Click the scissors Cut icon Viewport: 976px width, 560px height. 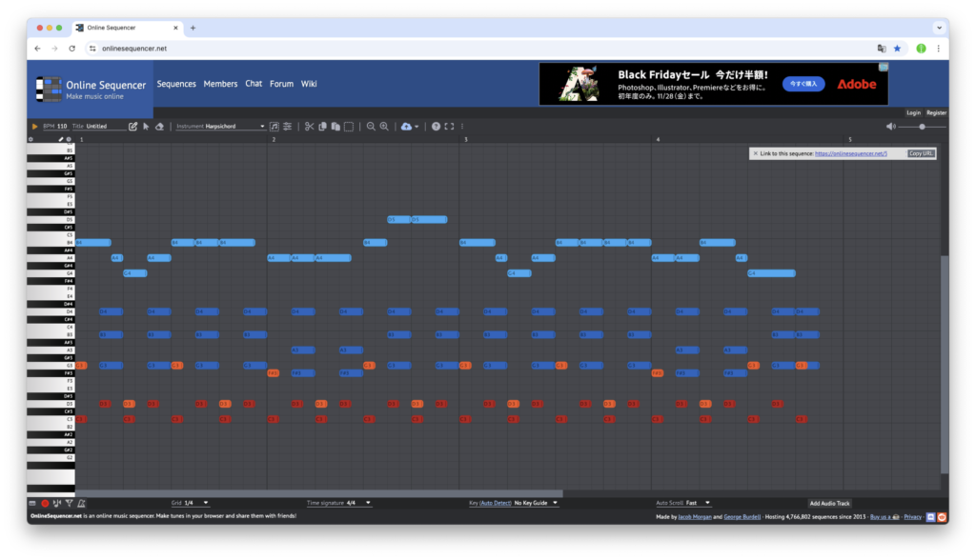[x=309, y=126]
